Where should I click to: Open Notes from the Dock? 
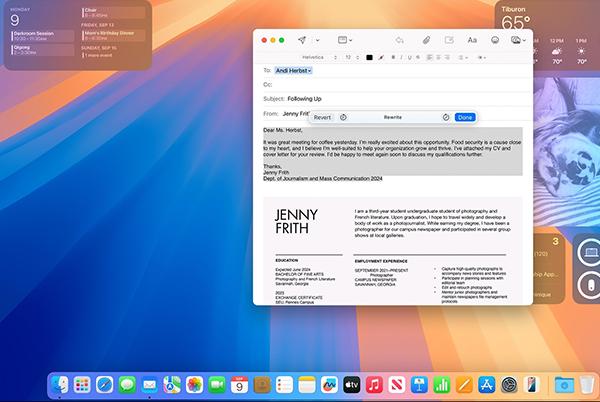pos(307,385)
